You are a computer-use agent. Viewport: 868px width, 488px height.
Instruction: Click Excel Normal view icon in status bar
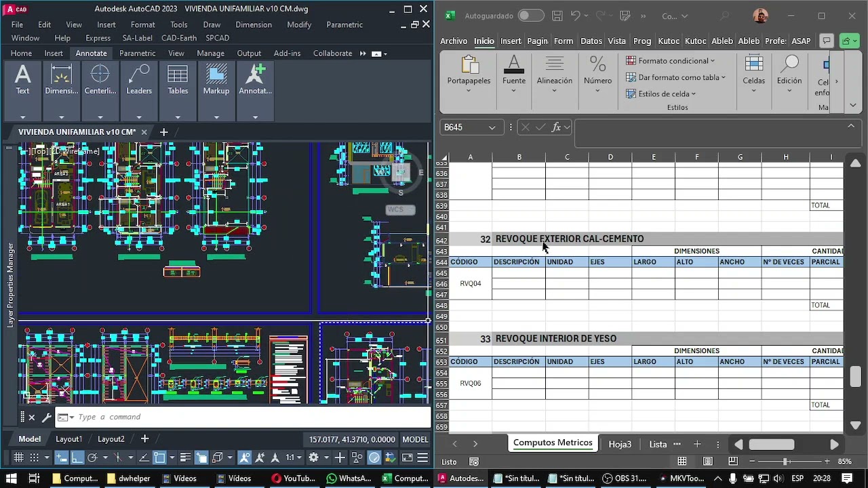682,462
